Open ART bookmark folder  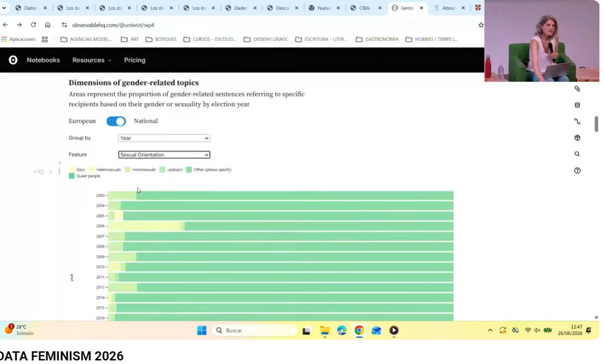coord(130,40)
